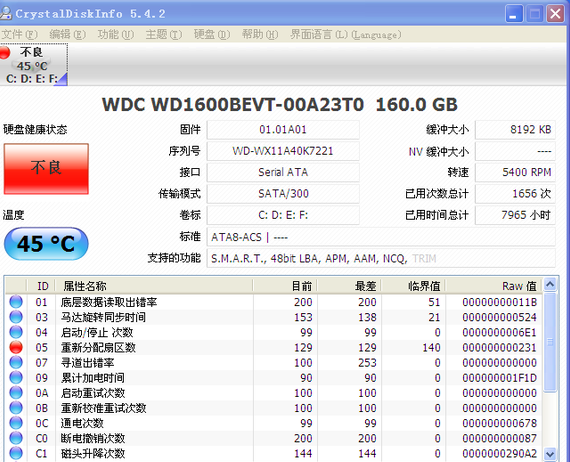570x462 pixels.
Task: Click the firmware field 01.01A01
Action: click(283, 130)
